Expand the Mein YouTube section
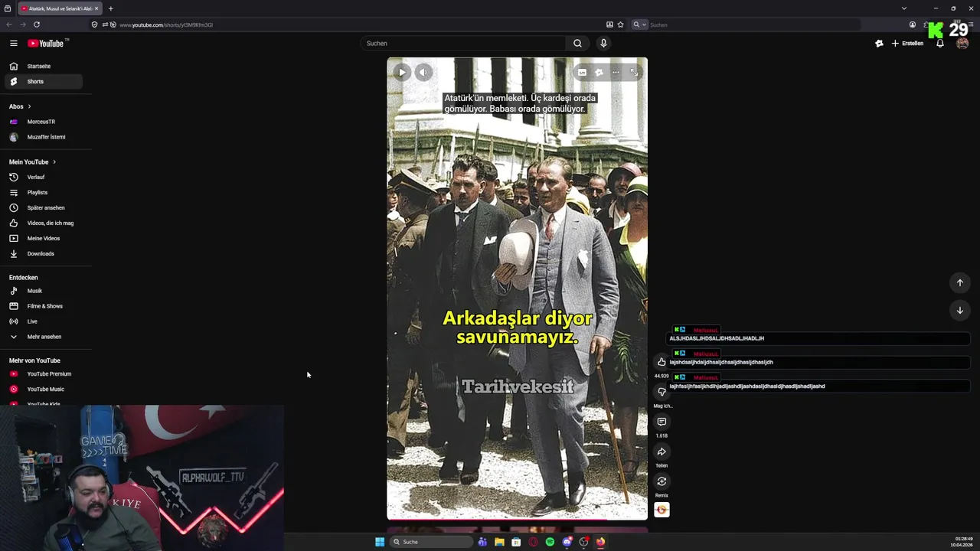The height and width of the screenshot is (551, 980). [32, 162]
